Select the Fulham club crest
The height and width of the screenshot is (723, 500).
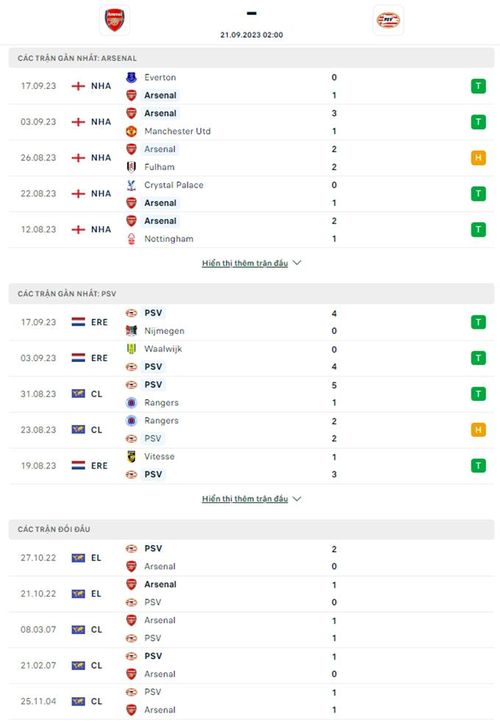click(131, 167)
